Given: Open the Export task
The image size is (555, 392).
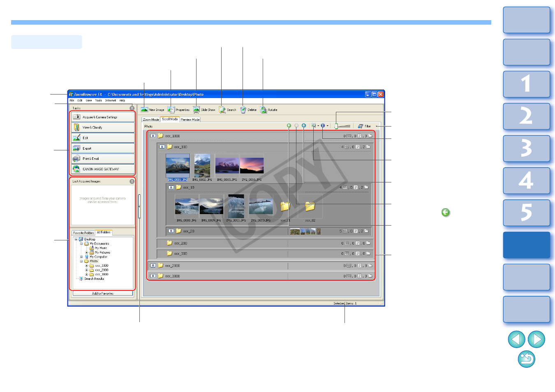Looking at the screenshot, I should 103,148.
